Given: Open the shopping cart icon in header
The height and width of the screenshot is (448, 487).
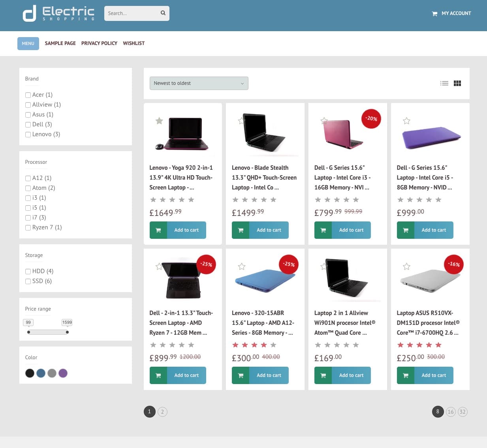Looking at the screenshot, I should coord(434,14).
